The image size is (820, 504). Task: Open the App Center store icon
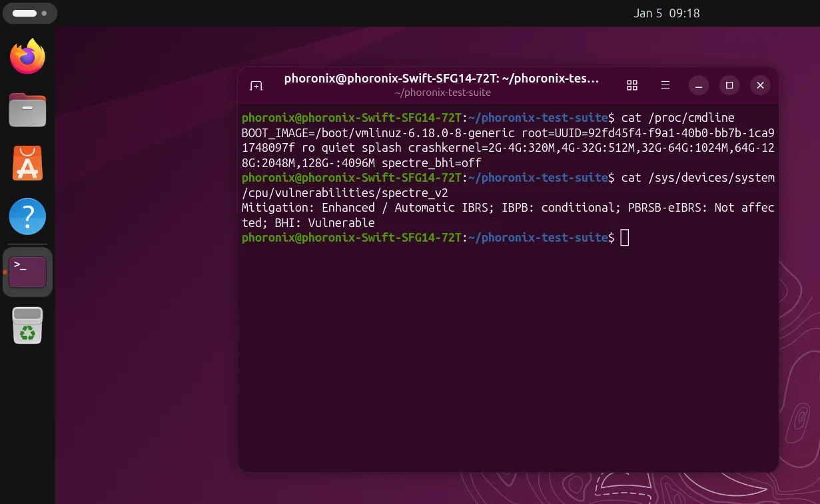(27, 163)
